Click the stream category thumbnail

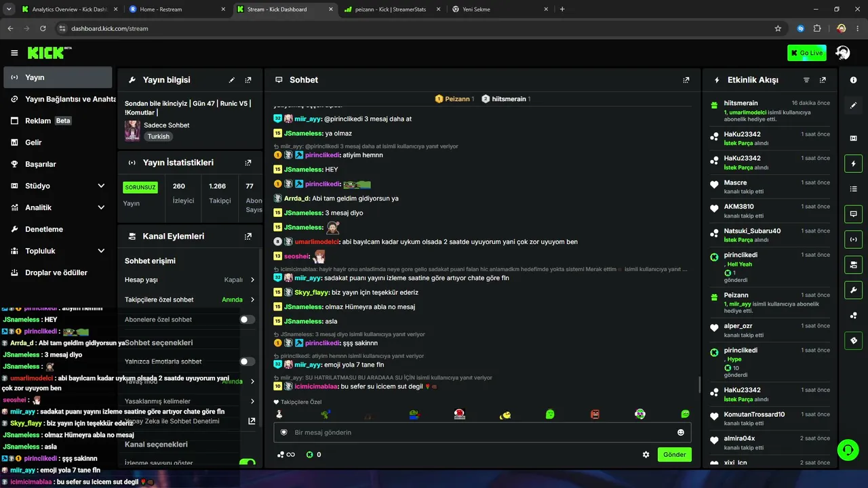coord(132,131)
